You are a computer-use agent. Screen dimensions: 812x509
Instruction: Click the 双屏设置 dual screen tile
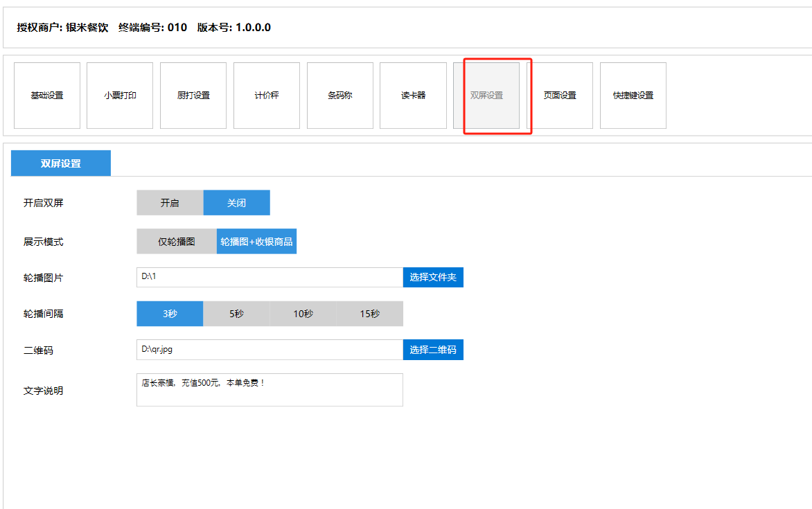[486, 96]
